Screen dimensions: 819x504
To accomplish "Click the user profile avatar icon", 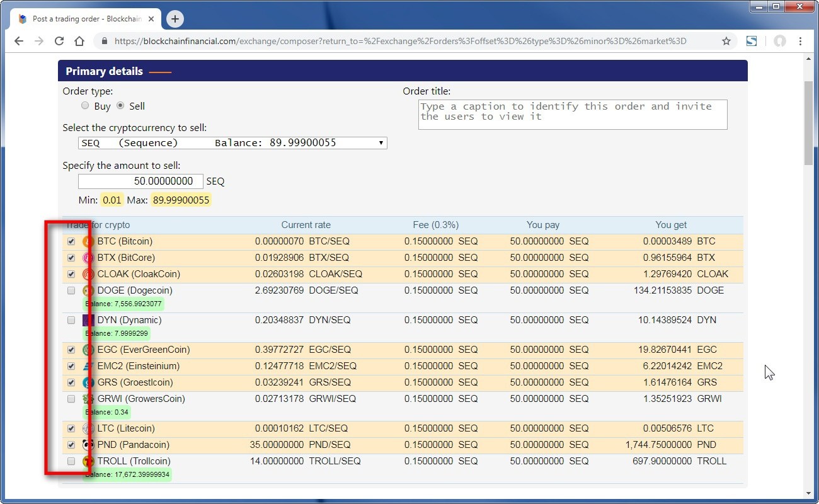I will point(780,41).
